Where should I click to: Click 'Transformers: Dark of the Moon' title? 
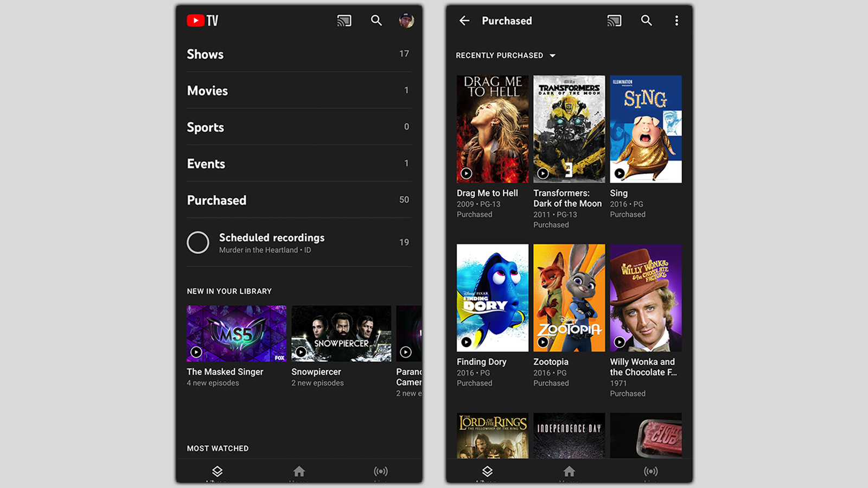(567, 198)
